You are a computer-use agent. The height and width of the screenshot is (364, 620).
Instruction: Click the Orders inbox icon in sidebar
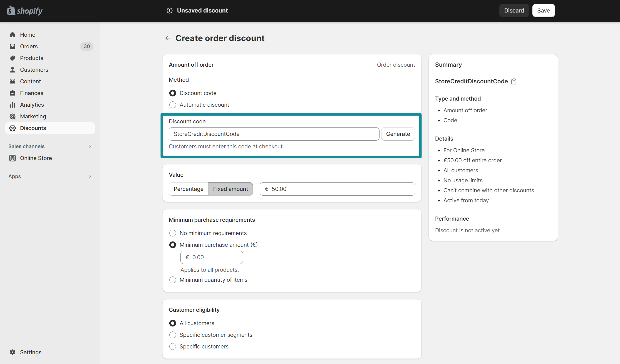13,46
